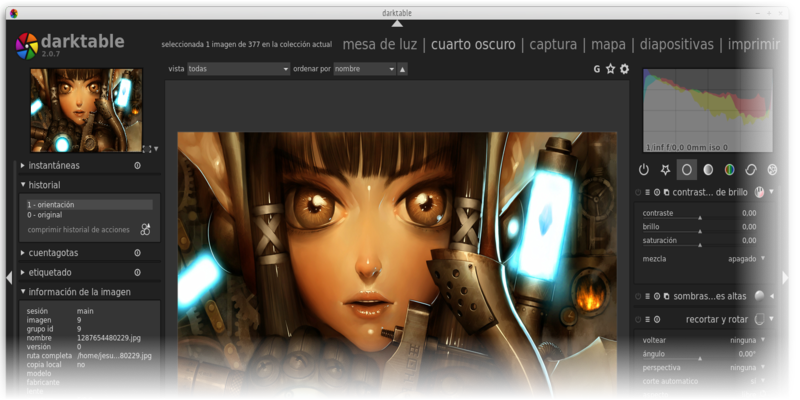Image resolution: width=800 pixels, height=400 pixels.
Task: Select the basic group circle icon
Action: click(687, 170)
